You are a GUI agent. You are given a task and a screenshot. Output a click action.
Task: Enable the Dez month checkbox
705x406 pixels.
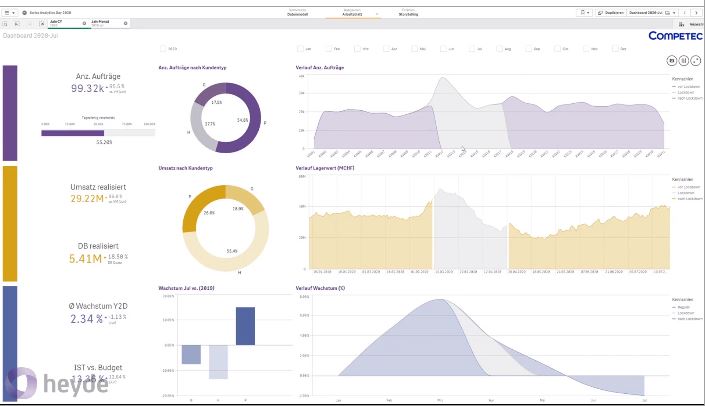616,49
